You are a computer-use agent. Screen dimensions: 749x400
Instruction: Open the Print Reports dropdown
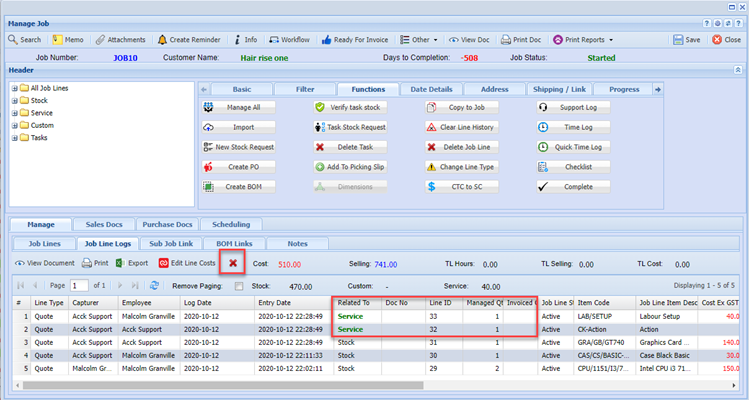[583, 40]
